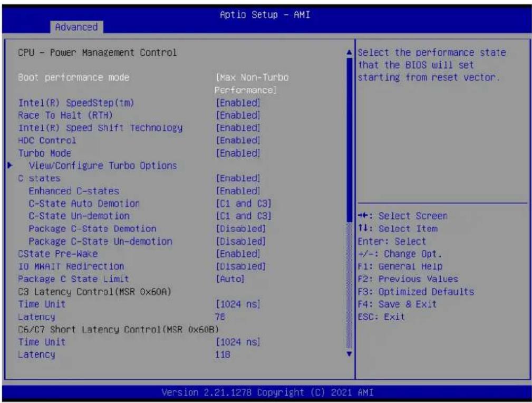Select Race To Halt (RTH) label
532x403 pixels.
tap(65, 115)
